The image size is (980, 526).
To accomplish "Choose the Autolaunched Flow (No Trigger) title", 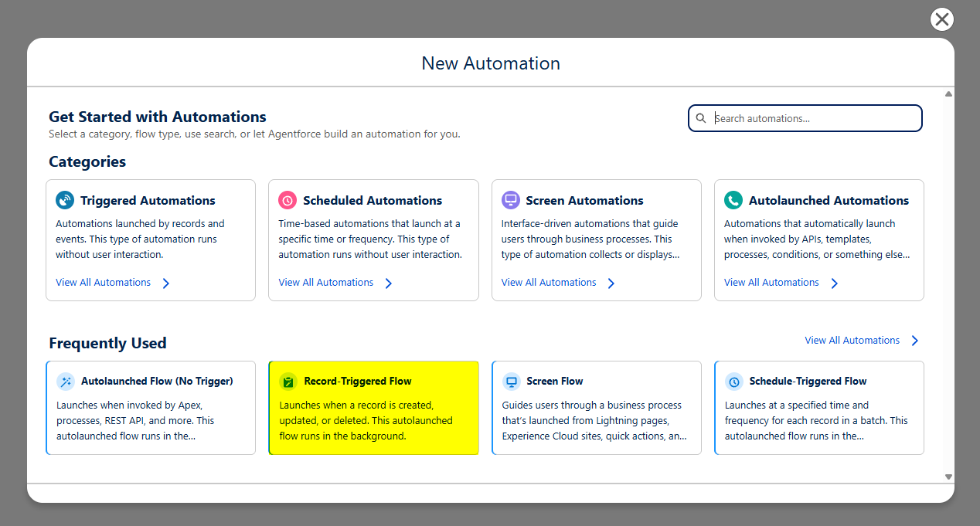I will tap(157, 381).
